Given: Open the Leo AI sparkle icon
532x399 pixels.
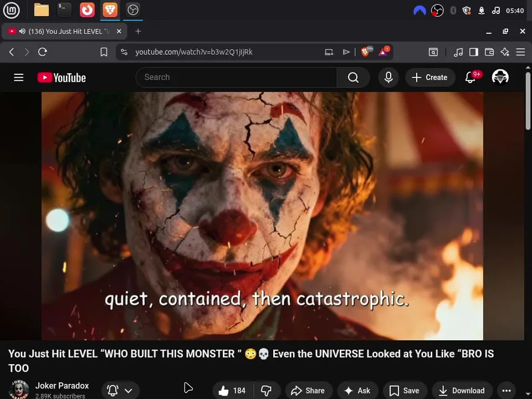Looking at the screenshot, I should (x=505, y=52).
